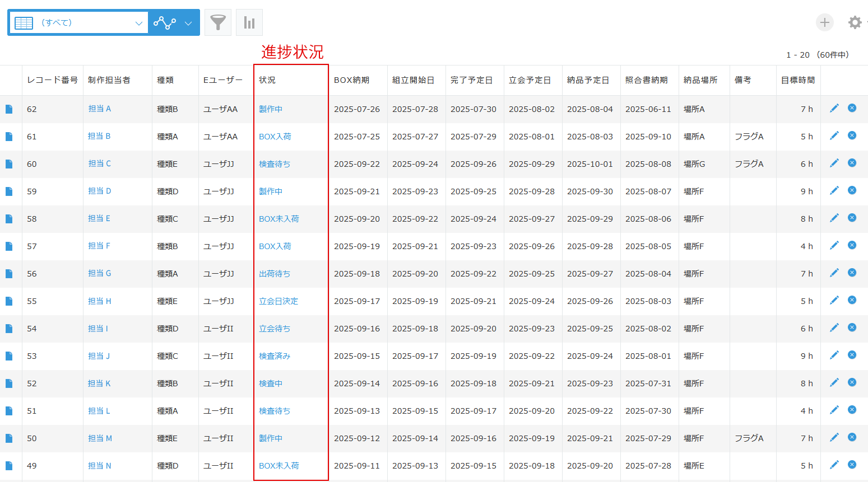Open record 60 detail document icon
868x482 pixels.
tap(9, 164)
